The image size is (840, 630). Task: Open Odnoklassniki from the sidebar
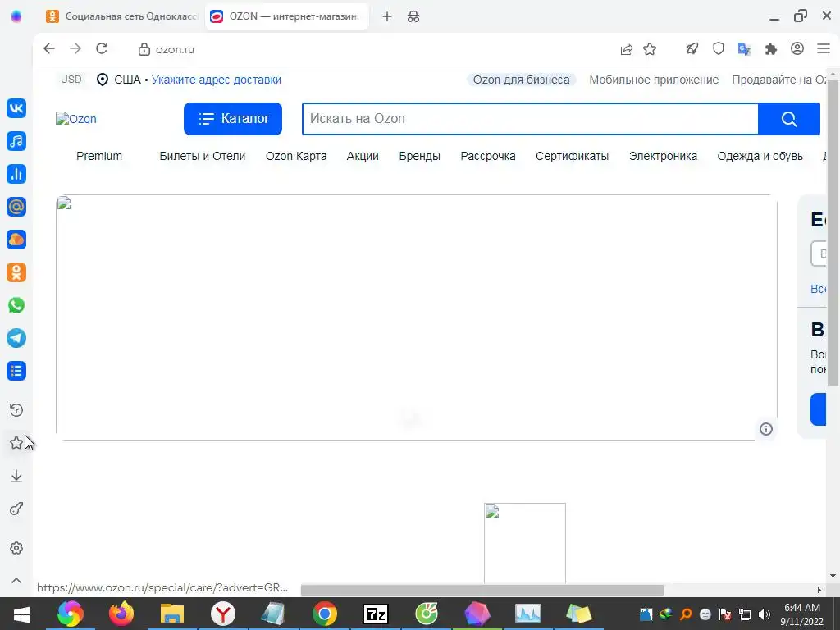[16, 272]
